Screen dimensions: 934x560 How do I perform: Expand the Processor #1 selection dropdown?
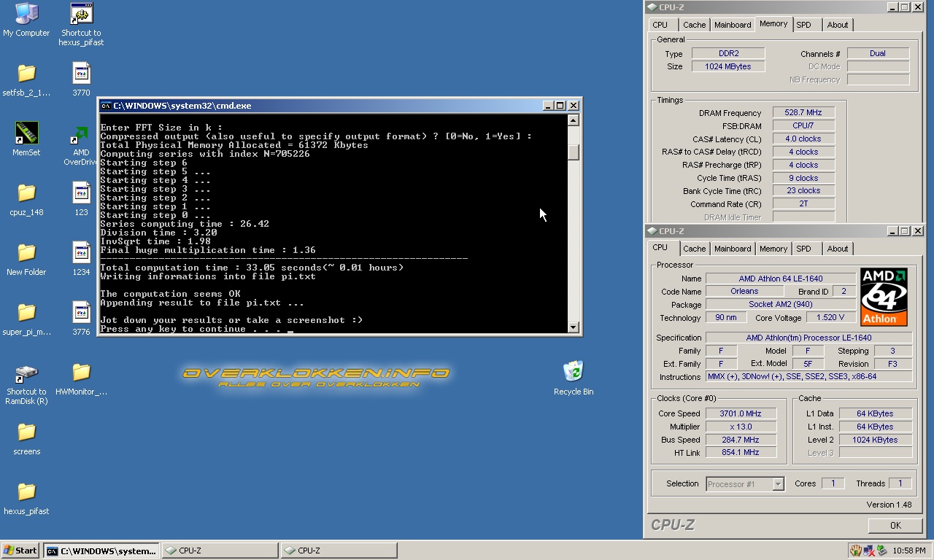pyautogui.click(x=778, y=484)
